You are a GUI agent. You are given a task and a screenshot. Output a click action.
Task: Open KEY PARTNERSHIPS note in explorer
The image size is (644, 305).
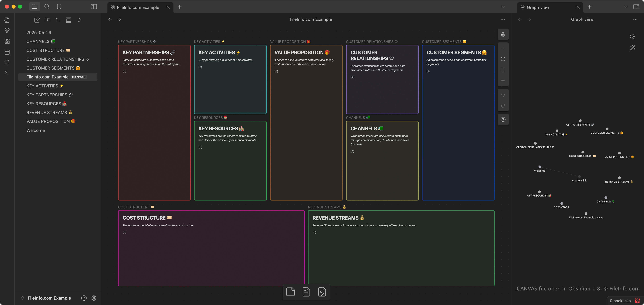(58, 95)
